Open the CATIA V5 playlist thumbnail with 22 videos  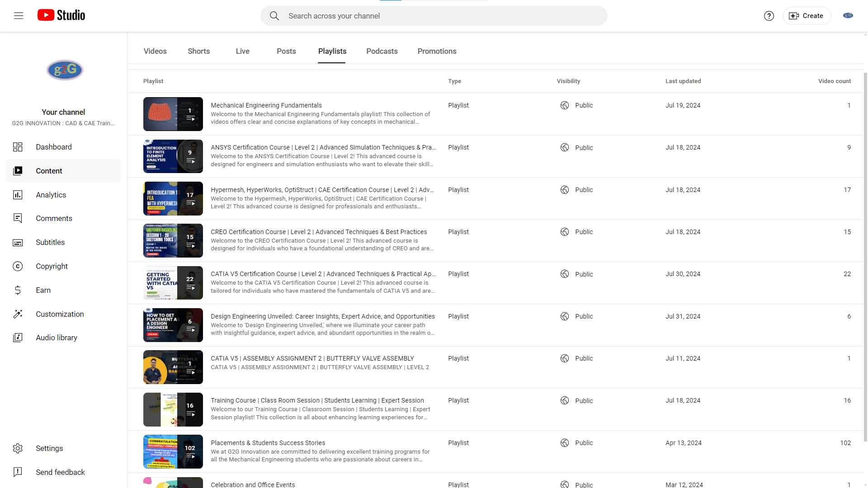point(173,283)
